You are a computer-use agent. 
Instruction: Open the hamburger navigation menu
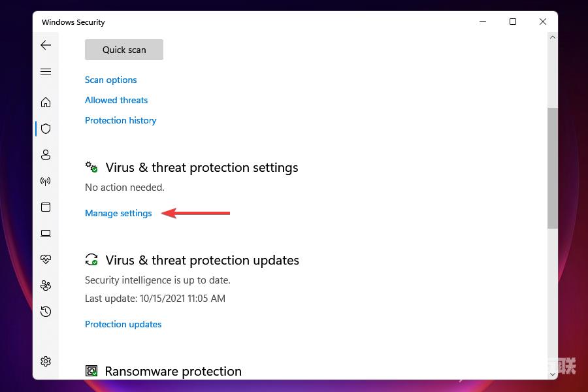[45, 71]
